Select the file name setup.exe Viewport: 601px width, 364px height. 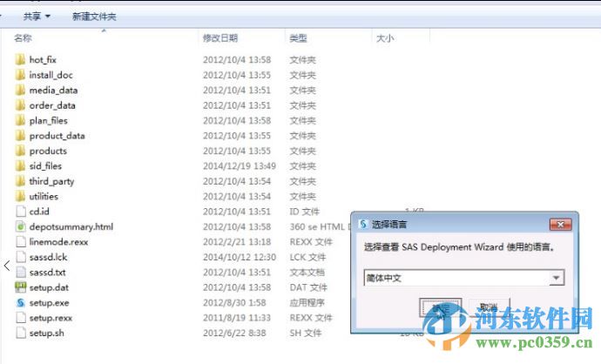click(x=49, y=303)
